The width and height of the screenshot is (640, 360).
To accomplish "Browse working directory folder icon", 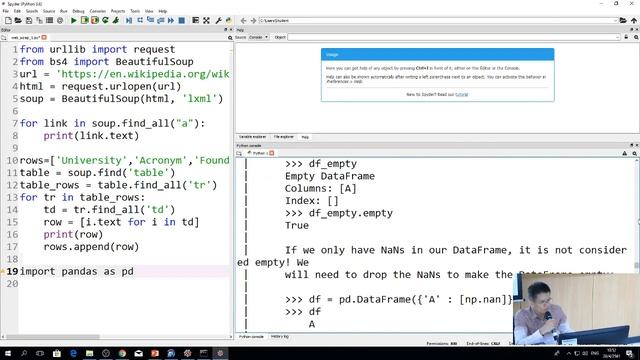I will point(623,20).
